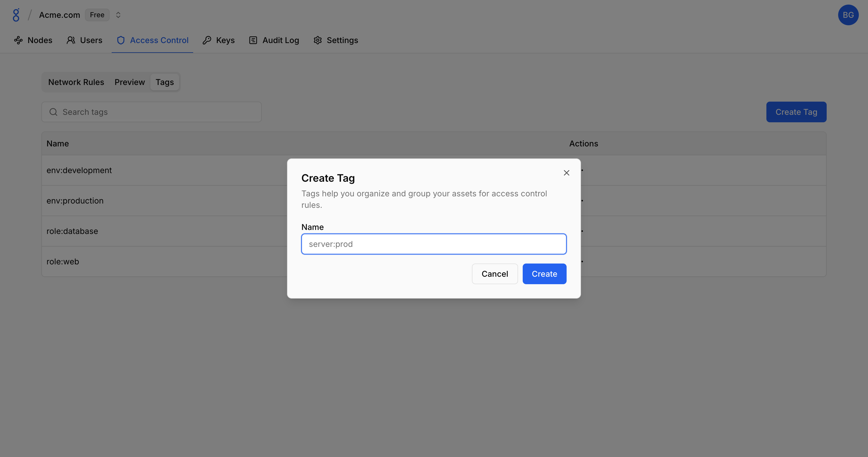
Task: Click the Users people icon
Action: coord(71,40)
